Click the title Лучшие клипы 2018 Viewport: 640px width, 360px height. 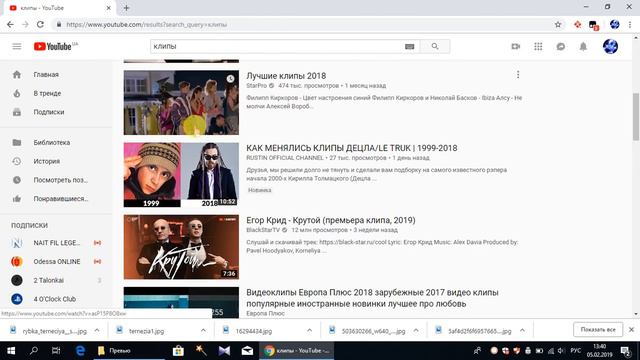click(286, 76)
